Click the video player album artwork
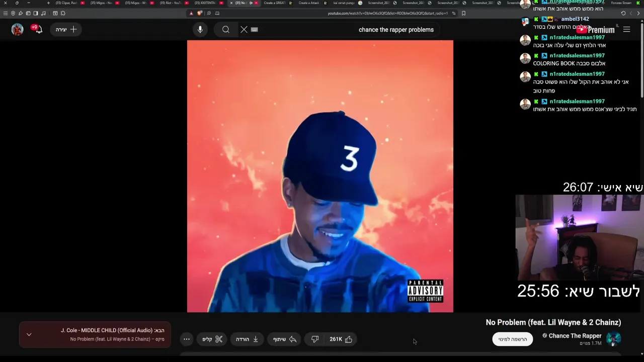 click(320, 176)
